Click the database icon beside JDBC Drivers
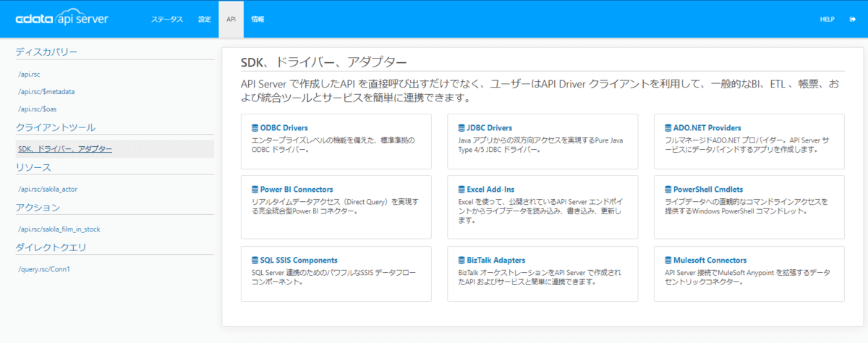The height and width of the screenshot is (343, 868). [461, 128]
